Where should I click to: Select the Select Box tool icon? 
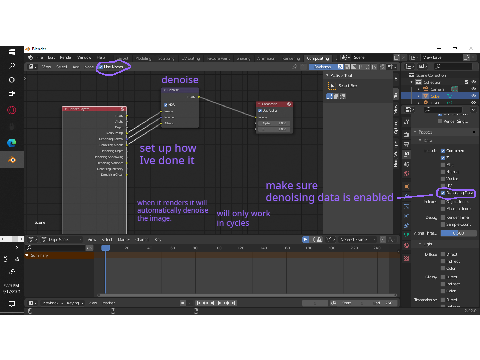pos(332,86)
